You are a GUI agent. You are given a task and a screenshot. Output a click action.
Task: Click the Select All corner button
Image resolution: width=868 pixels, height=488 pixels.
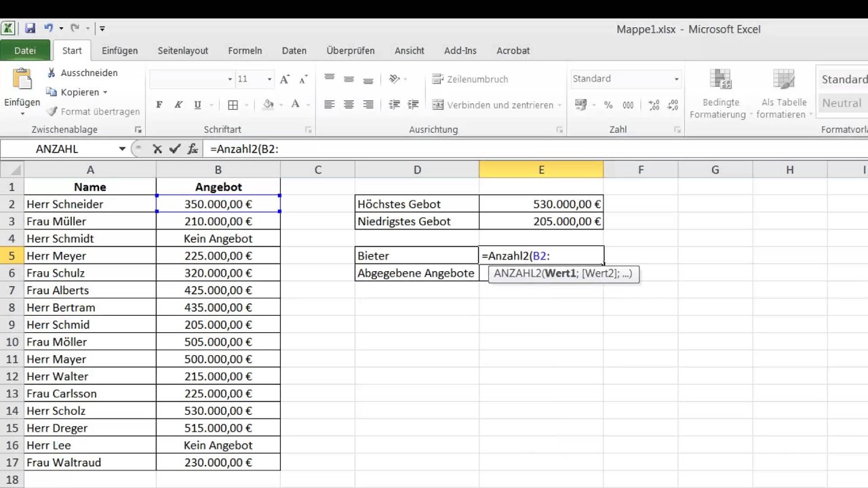tap(12, 170)
